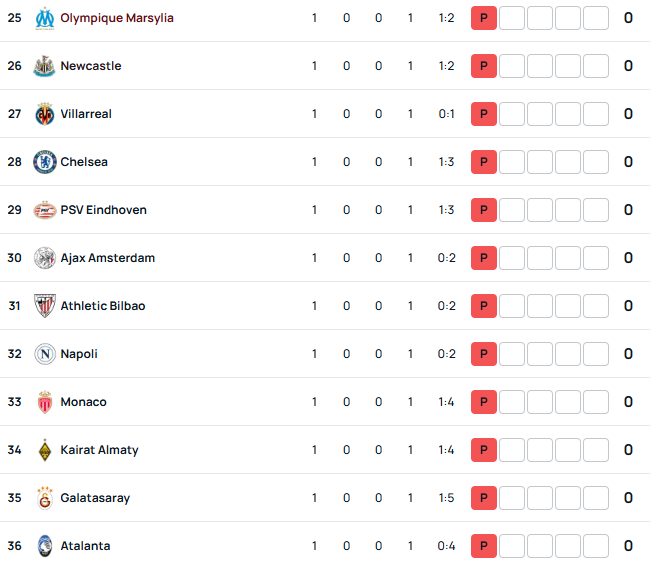
Task: Click the Olympique Marsylia club crest
Action: pyautogui.click(x=45, y=18)
